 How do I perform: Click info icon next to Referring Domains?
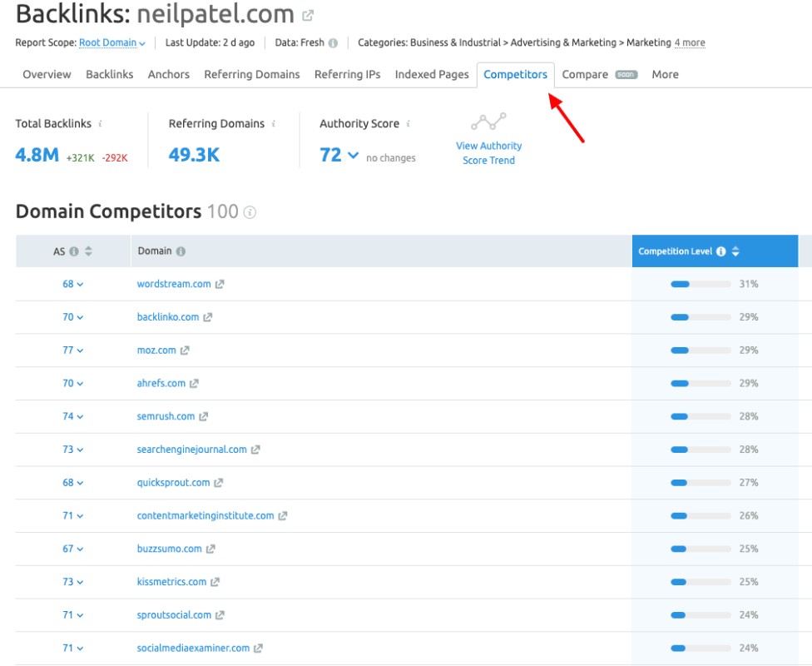coord(274,123)
